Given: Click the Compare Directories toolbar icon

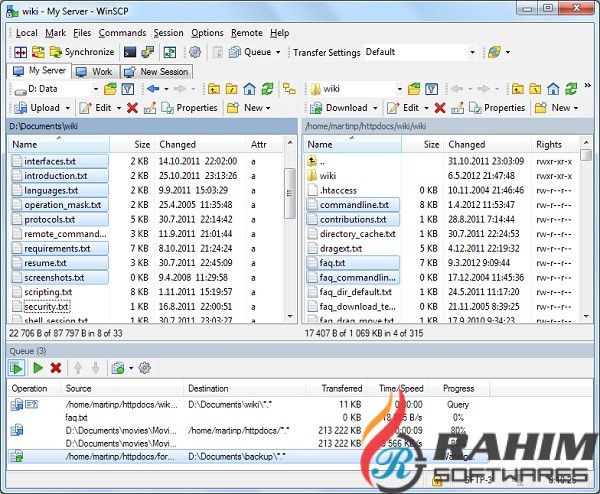Looking at the screenshot, I should click(38, 52).
